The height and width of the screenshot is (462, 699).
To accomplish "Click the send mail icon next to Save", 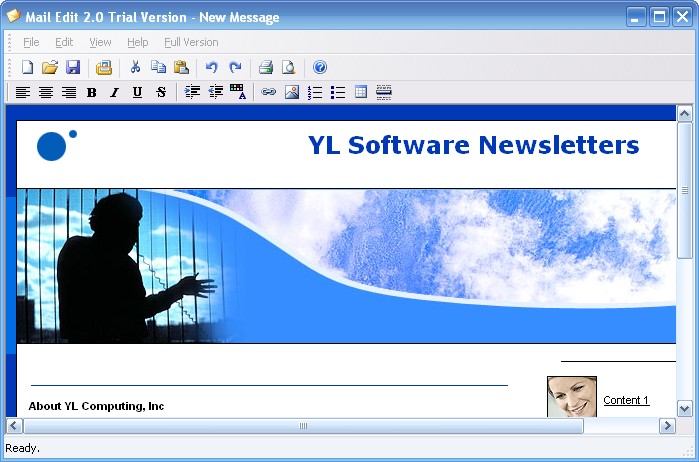I will point(103,67).
